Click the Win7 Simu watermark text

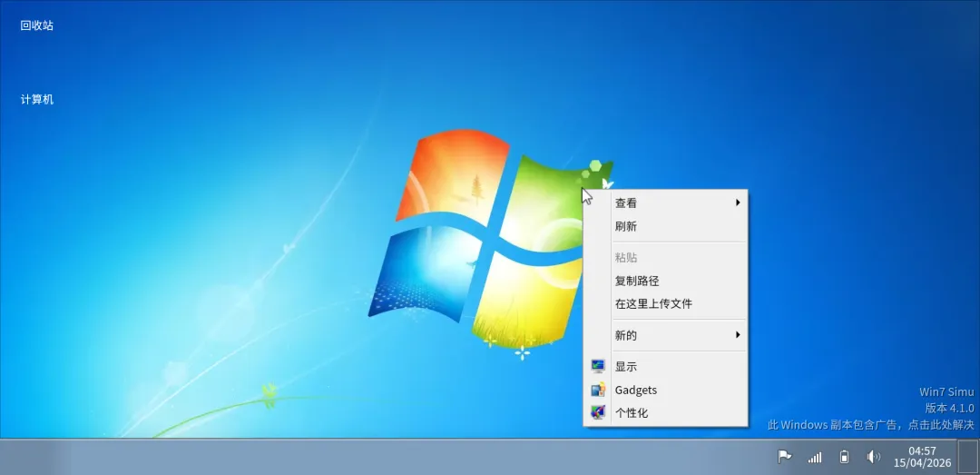[946, 391]
